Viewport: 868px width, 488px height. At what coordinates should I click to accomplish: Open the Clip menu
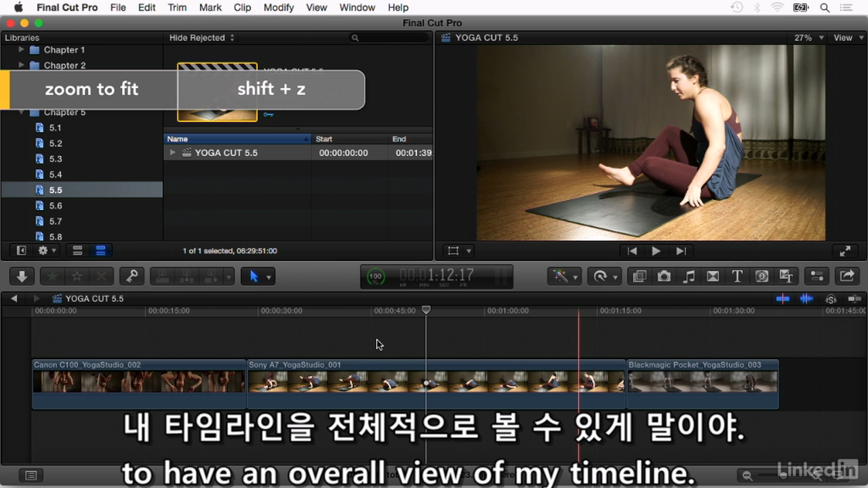242,7
